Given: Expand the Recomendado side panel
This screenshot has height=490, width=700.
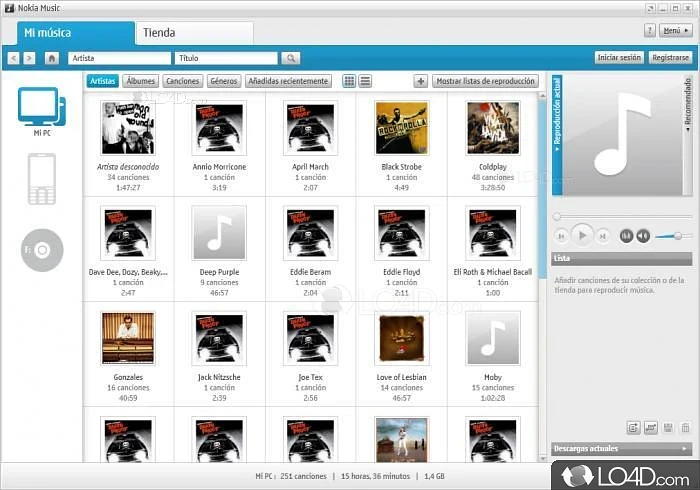Looking at the screenshot, I should [x=688, y=135].
